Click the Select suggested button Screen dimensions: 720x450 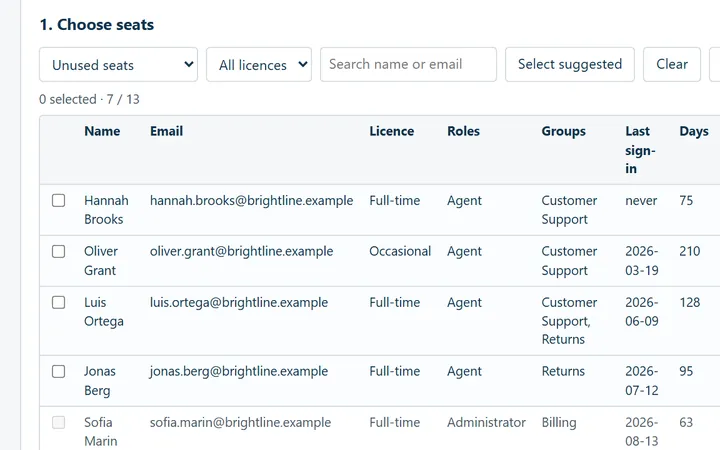(x=570, y=64)
